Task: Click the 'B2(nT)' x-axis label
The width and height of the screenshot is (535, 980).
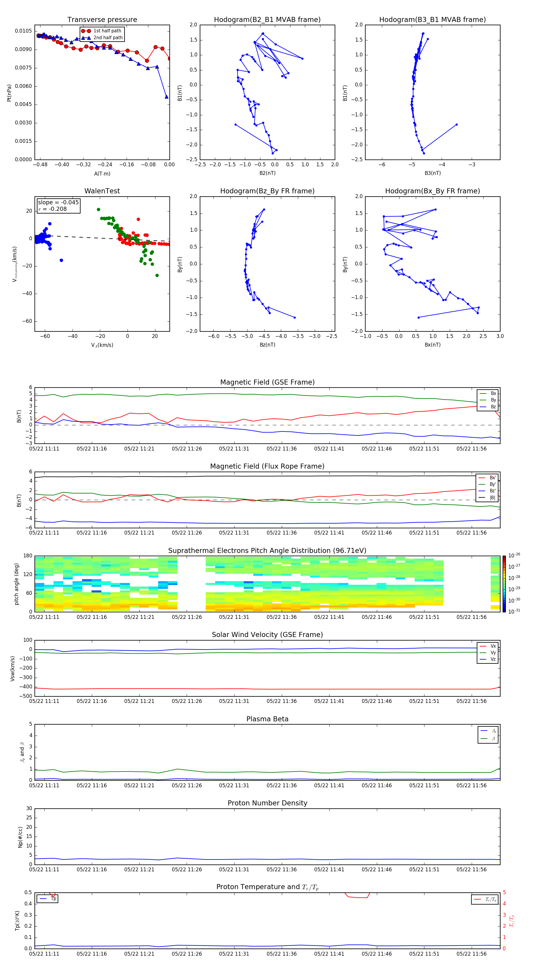Action: [x=267, y=173]
